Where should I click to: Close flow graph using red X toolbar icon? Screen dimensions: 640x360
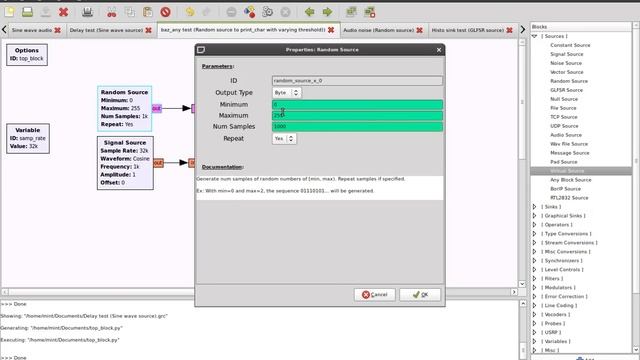63,12
